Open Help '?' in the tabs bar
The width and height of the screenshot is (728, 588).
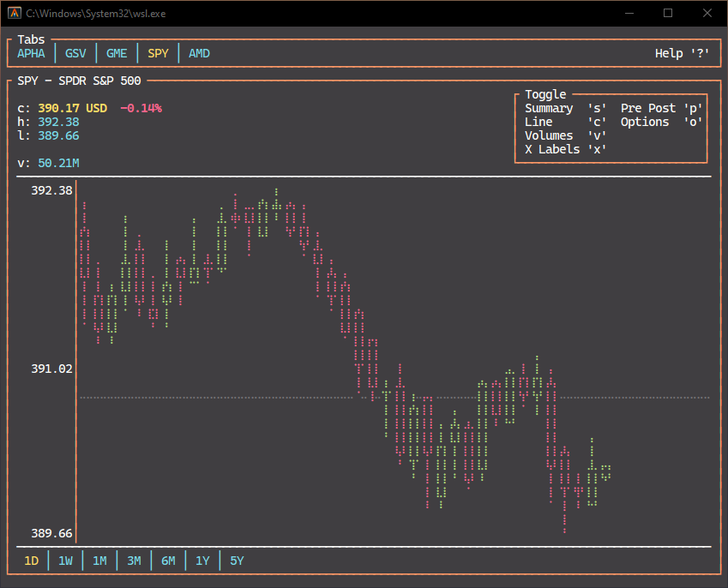click(x=682, y=53)
